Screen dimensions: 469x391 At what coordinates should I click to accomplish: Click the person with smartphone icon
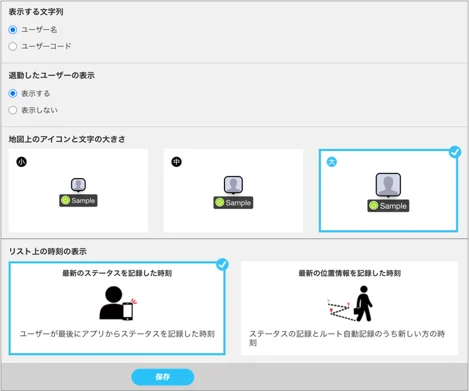pos(118,303)
